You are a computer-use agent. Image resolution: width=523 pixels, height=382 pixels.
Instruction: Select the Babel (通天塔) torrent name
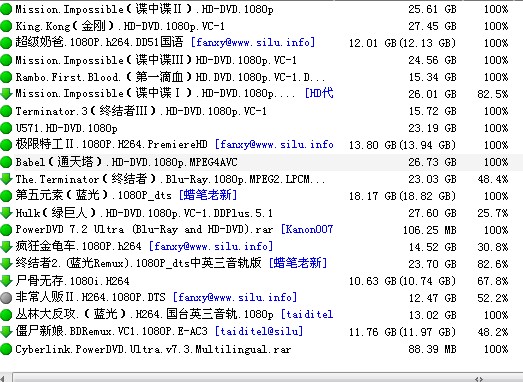[x=126, y=162]
